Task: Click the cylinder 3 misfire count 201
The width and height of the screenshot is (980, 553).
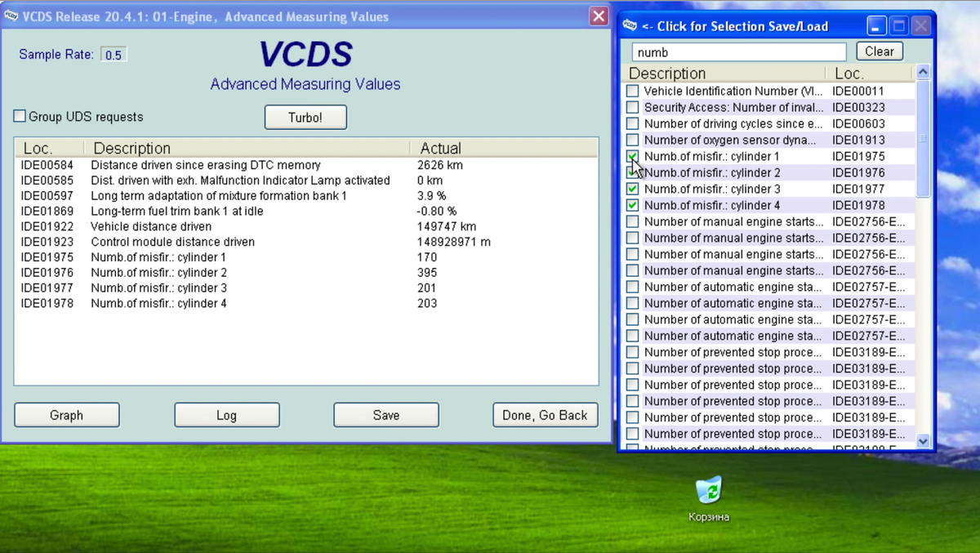Action: coord(426,288)
